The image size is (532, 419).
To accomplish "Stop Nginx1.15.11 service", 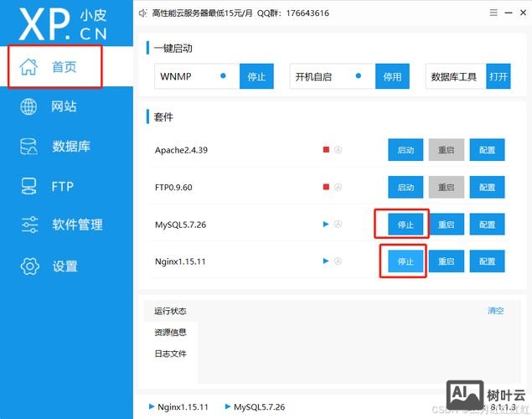I will (x=405, y=261).
